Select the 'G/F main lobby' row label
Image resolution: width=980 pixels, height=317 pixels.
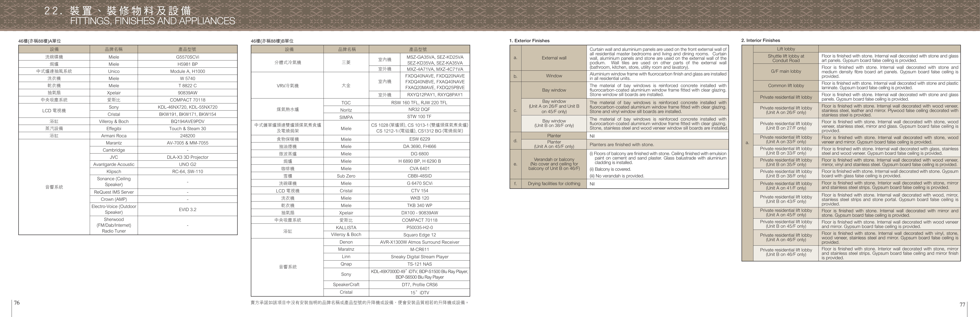tap(786, 71)
